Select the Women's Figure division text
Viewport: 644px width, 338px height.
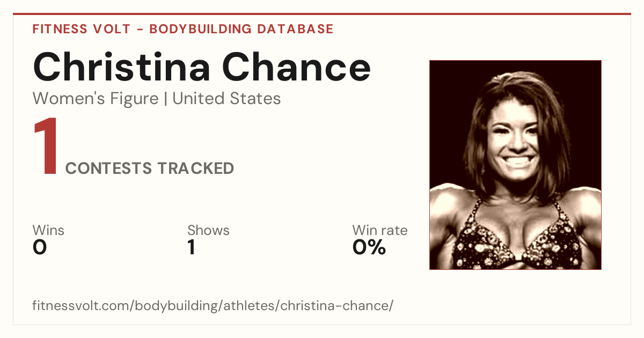coord(96,99)
